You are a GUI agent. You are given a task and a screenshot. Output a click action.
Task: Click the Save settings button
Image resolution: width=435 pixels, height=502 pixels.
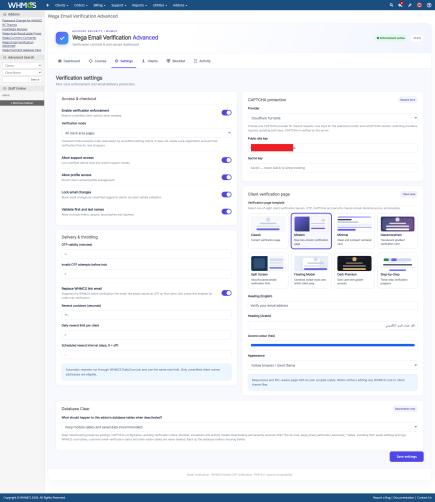[x=407, y=457]
